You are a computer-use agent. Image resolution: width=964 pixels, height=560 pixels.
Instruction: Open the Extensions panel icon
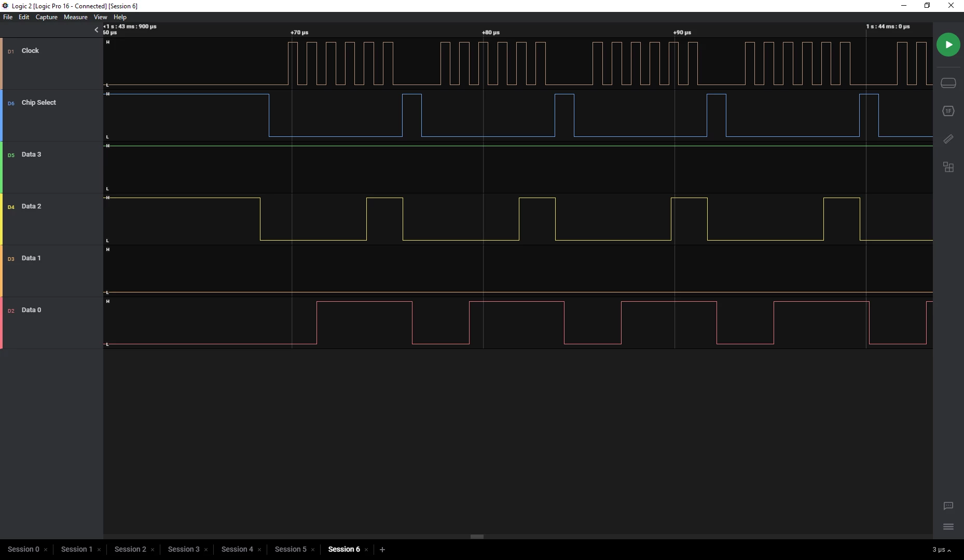[948, 167]
